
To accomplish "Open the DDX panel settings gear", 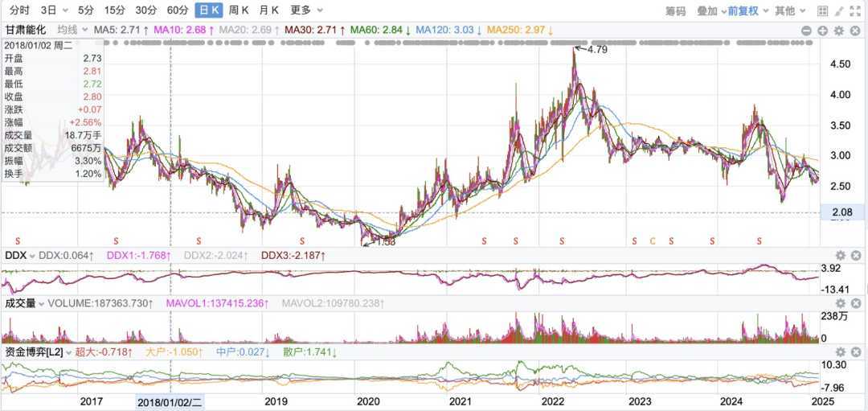I will pos(841,255).
